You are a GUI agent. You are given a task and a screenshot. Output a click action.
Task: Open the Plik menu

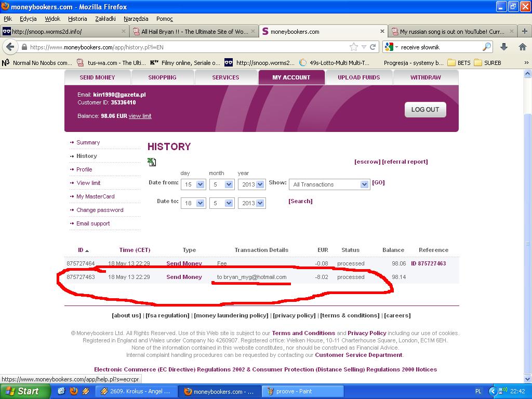(7, 19)
